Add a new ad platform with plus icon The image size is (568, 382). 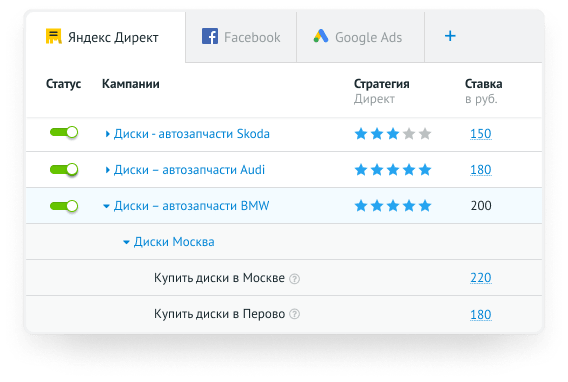[x=450, y=36]
